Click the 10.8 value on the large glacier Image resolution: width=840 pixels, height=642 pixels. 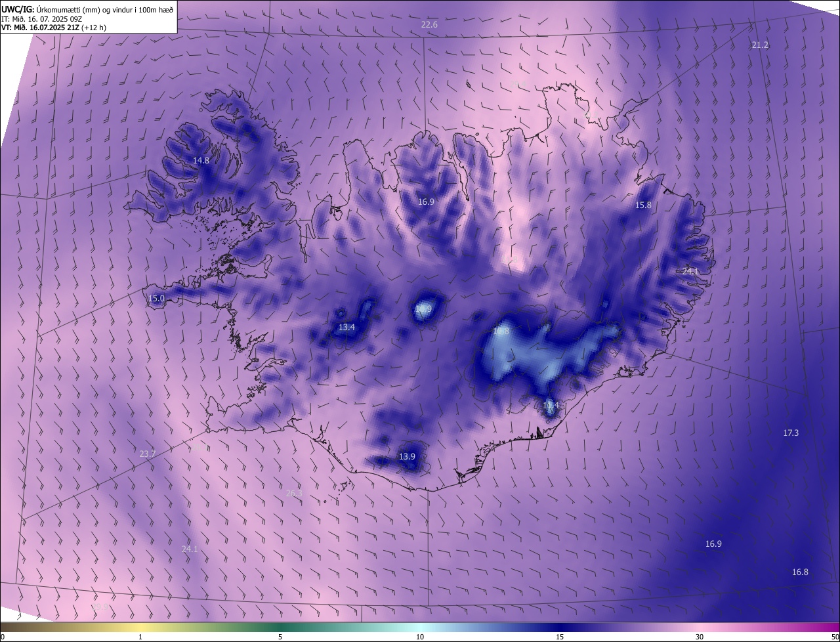[x=501, y=332]
